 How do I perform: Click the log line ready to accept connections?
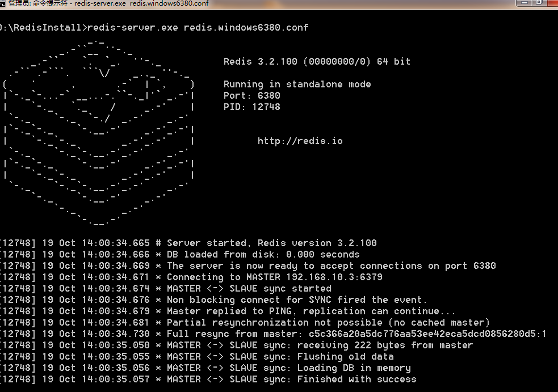[247, 266]
